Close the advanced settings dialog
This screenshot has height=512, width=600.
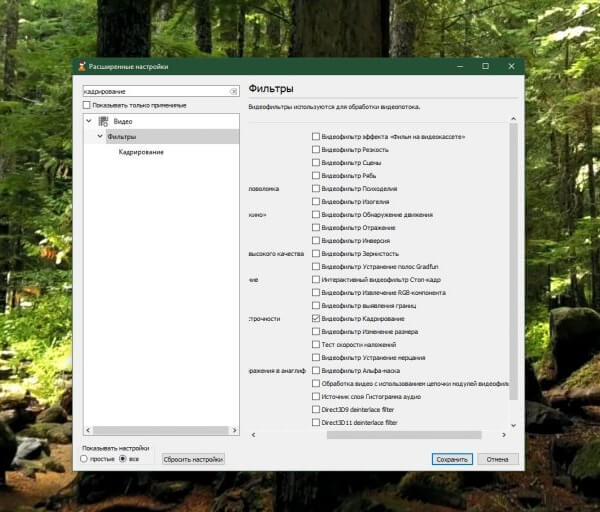[513, 66]
